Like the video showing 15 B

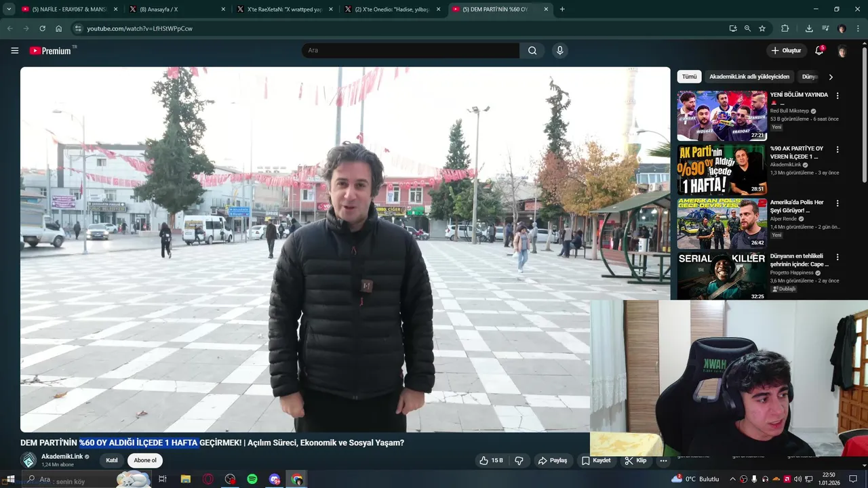[x=491, y=460]
